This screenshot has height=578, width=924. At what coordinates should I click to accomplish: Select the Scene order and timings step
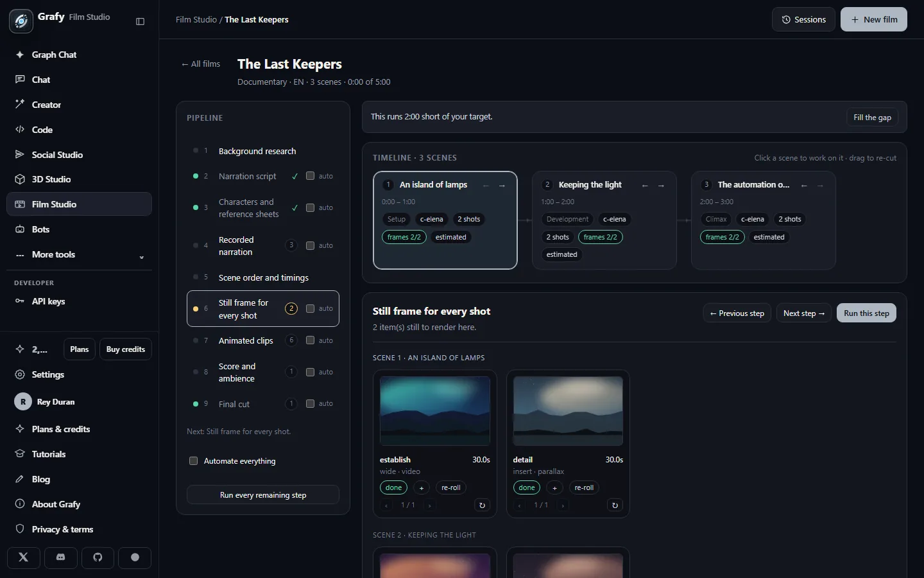click(263, 277)
